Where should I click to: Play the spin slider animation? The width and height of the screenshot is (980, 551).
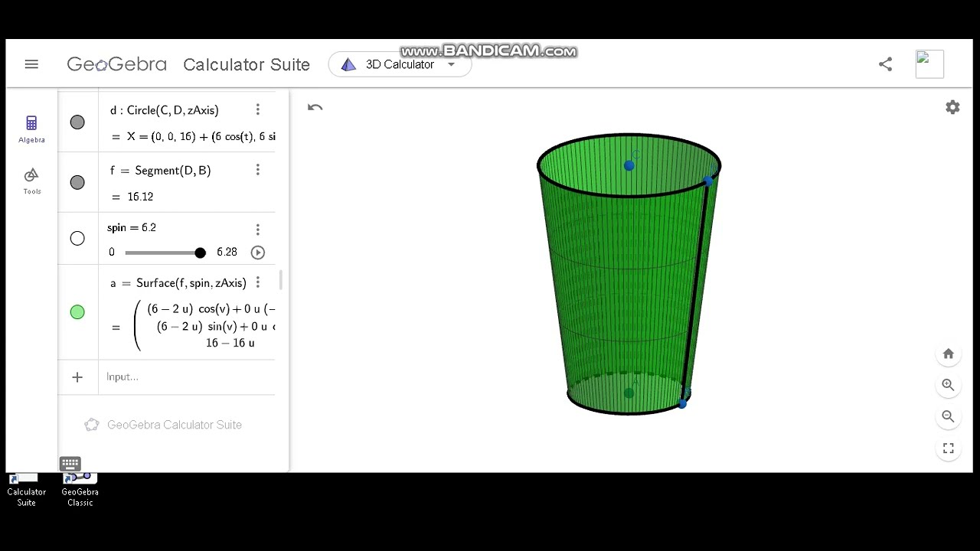point(258,252)
